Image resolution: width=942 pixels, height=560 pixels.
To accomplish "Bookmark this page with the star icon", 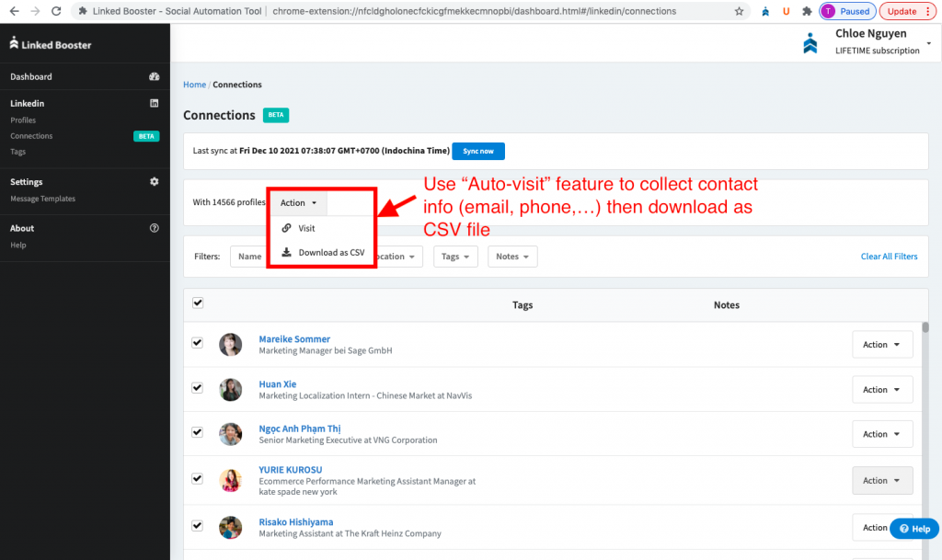I will point(739,11).
